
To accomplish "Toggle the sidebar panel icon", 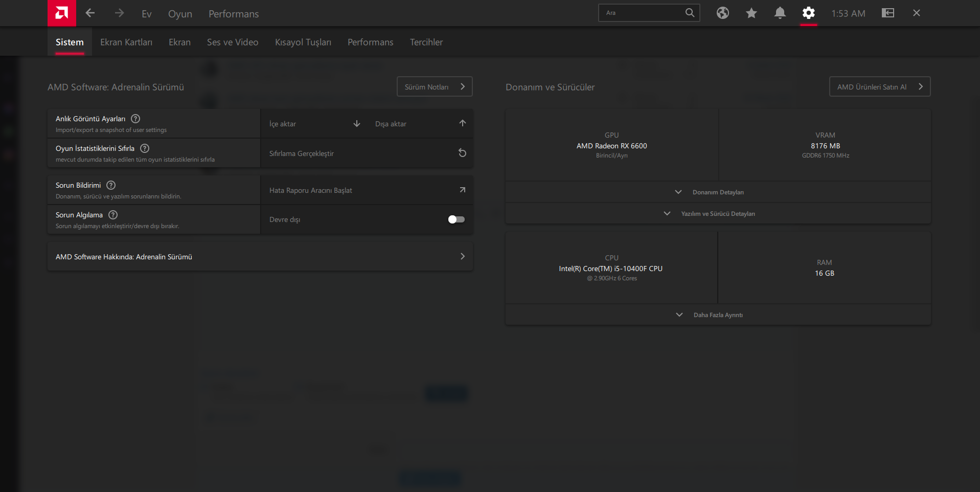I will 888,13.
